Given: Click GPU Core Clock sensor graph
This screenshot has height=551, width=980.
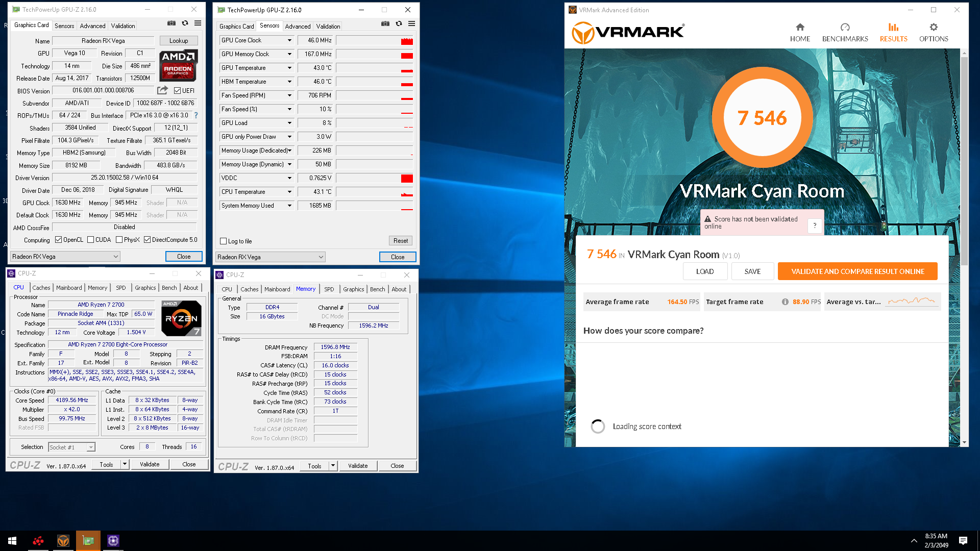Looking at the screenshot, I should 374,40.
